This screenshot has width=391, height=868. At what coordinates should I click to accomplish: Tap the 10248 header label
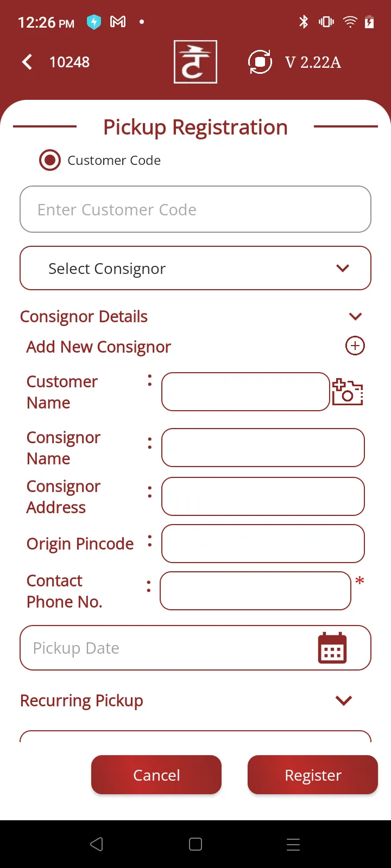point(70,62)
